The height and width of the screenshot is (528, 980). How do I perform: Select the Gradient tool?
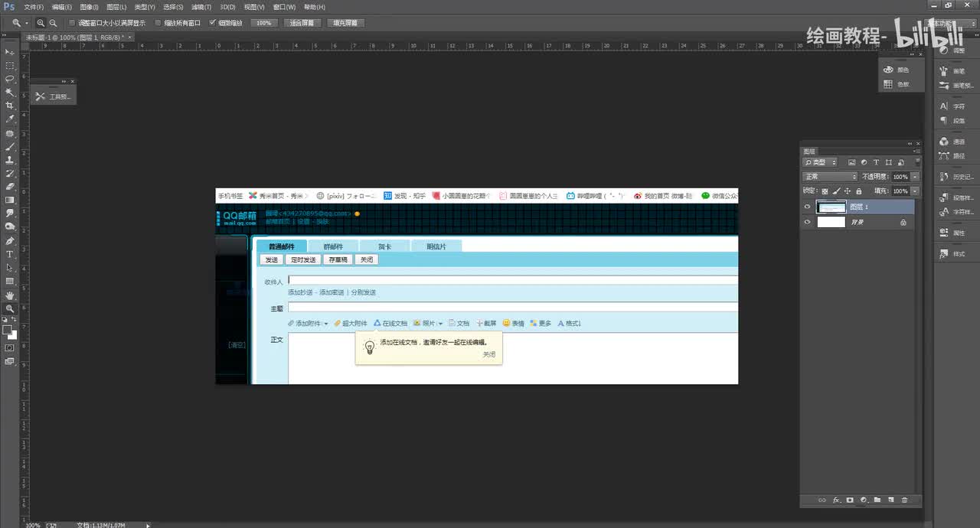[x=10, y=200]
